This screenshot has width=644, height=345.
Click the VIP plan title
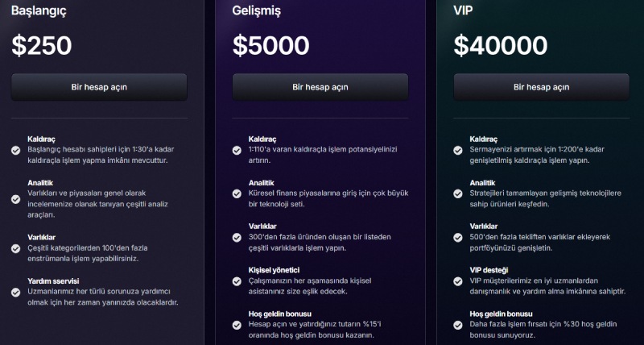464,11
